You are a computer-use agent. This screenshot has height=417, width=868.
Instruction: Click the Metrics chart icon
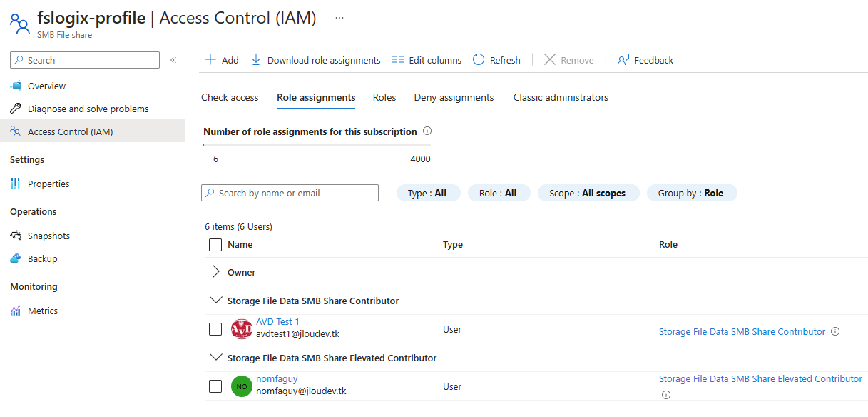click(x=16, y=311)
